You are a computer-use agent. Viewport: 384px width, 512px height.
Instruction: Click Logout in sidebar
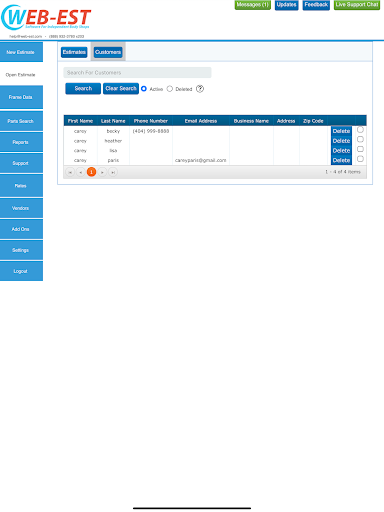(x=21, y=271)
